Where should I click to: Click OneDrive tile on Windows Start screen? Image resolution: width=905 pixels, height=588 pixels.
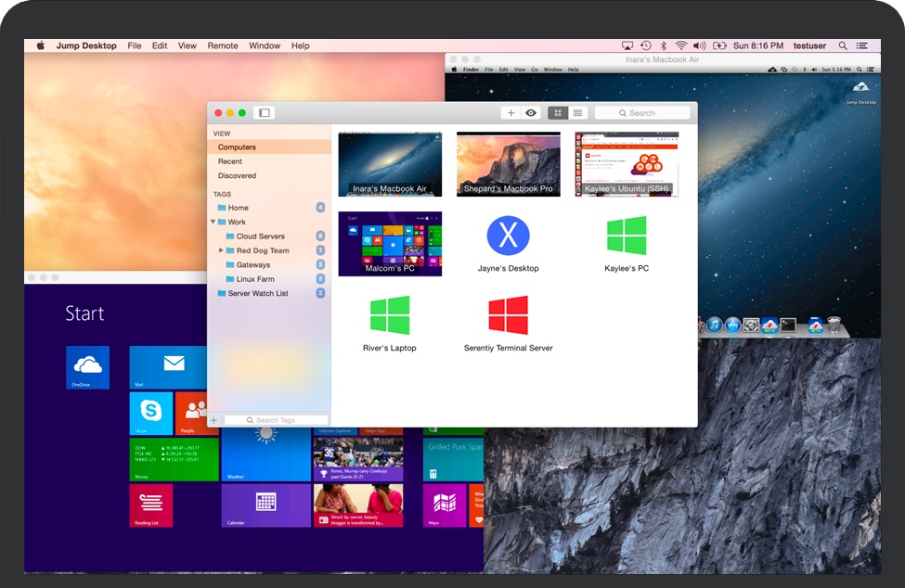coord(88,367)
